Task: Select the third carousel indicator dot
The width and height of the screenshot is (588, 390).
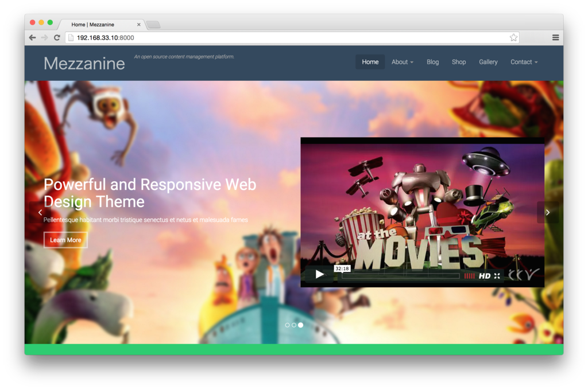Action: pyautogui.click(x=301, y=325)
